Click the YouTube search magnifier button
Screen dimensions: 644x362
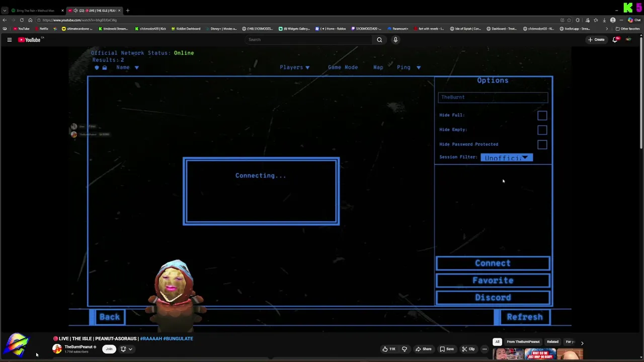coord(379,40)
